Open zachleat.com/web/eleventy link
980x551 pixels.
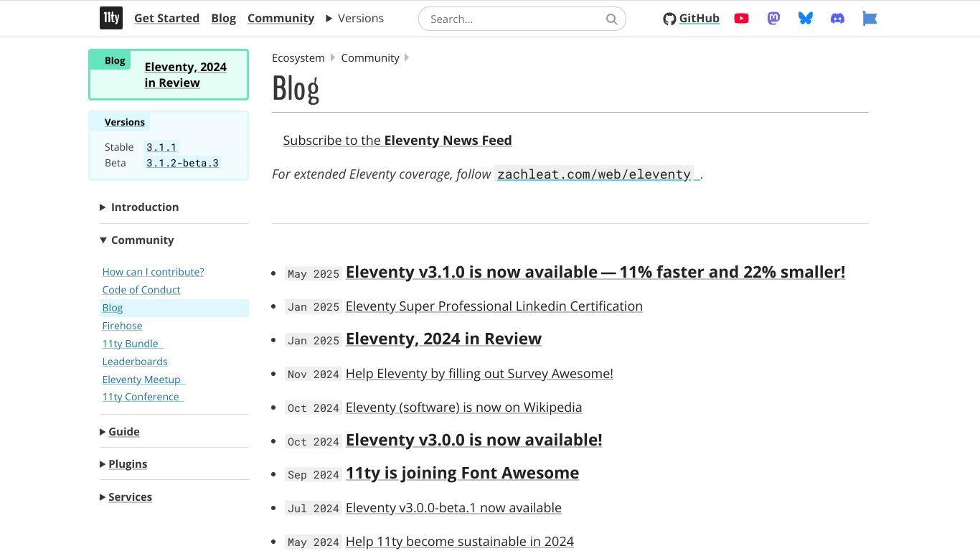597,174
